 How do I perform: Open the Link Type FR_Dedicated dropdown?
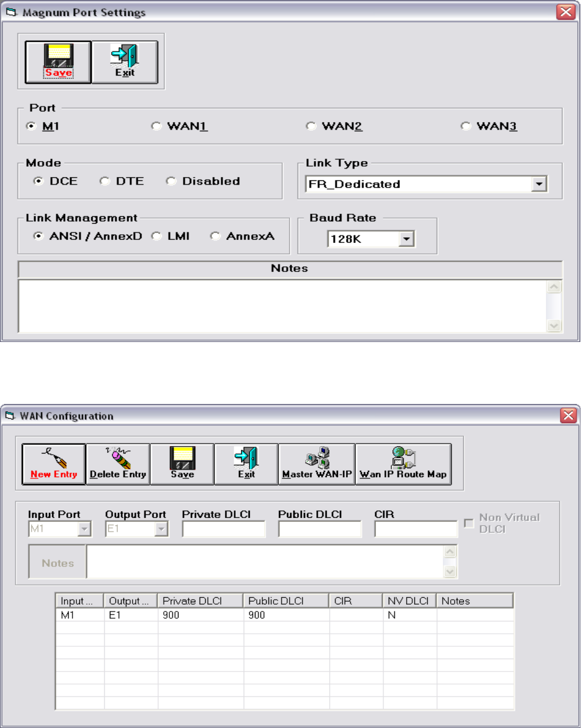(x=539, y=184)
